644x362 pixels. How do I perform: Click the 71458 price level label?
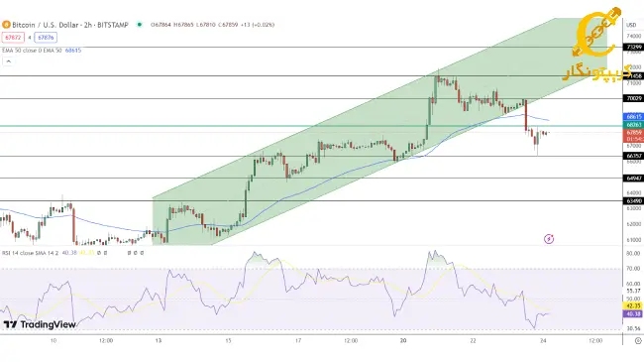click(634, 76)
